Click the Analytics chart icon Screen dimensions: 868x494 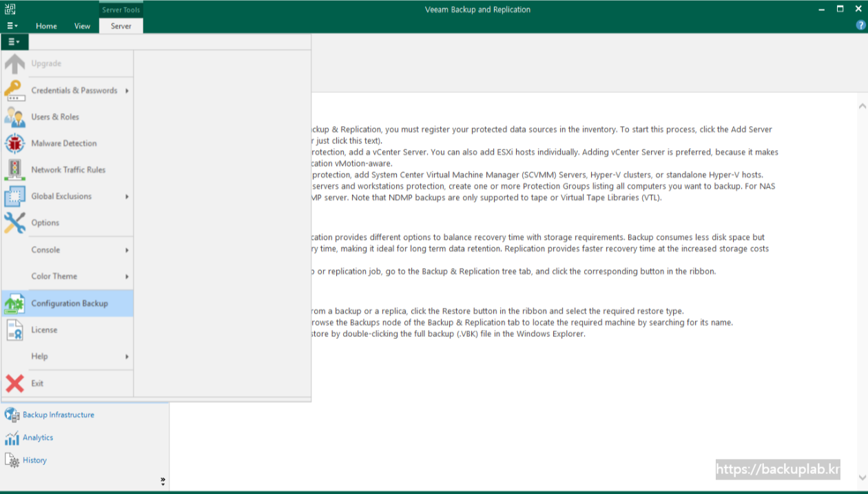12,438
